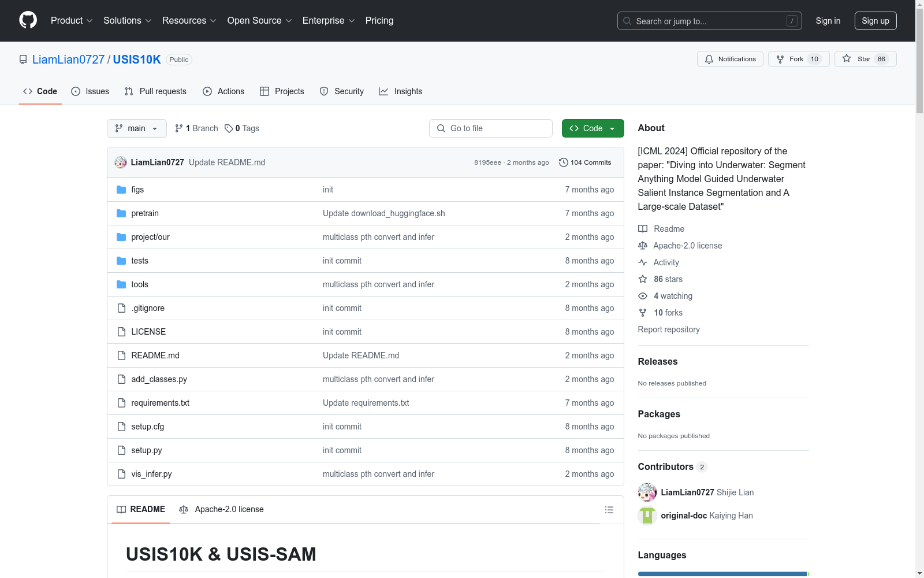Viewport: 924px width, 578px height.
Task: Open LiamLian0727 owner profile link
Action: [x=68, y=60]
